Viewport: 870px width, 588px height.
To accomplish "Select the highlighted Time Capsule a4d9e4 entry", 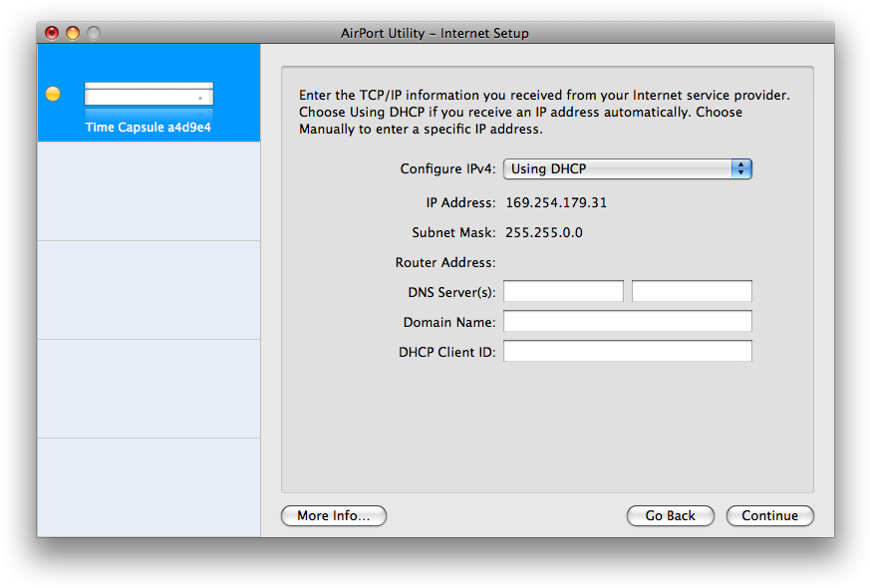I will (x=147, y=127).
